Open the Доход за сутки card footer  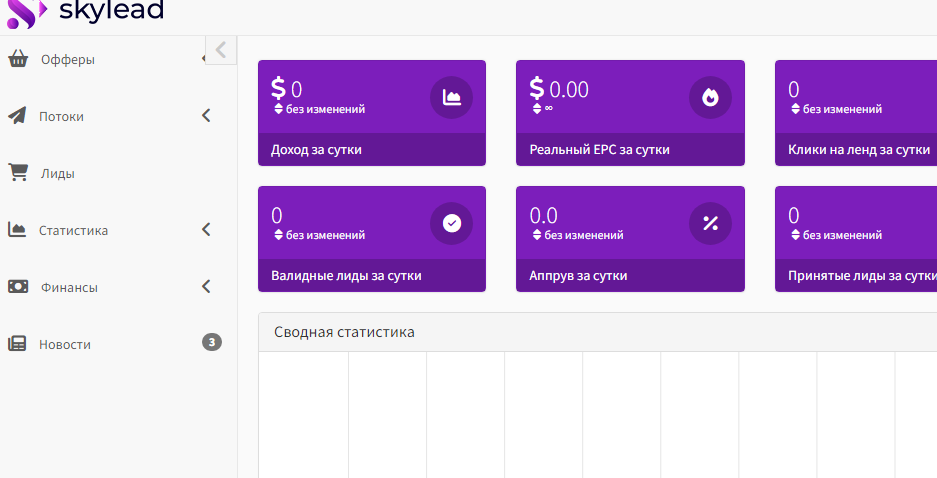pyautogui.click(x=372, y=149)
